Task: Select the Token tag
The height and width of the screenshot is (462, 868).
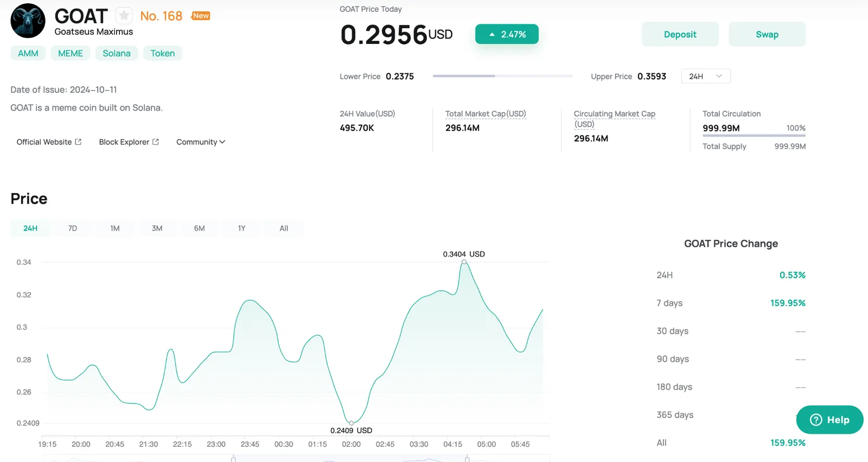Action: [163, 53]
